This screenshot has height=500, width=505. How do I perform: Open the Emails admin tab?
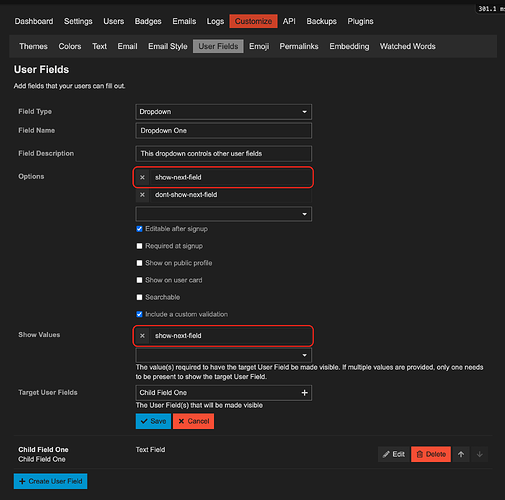pyautogui.click(x=184, y=21)
